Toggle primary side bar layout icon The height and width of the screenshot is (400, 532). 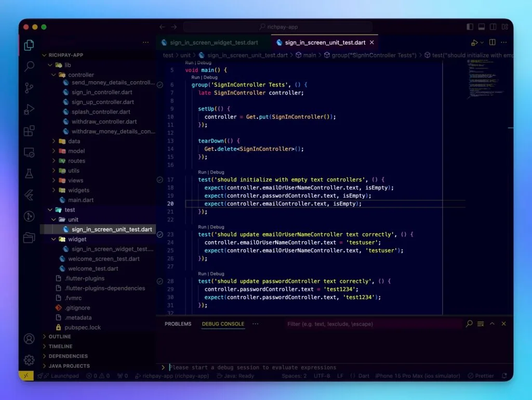click(470, 27)
